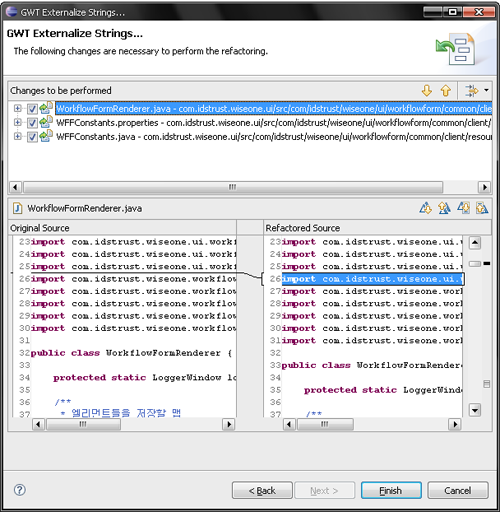
Task: Click Eclipse icon in title bar
Action: pos(12,12)
